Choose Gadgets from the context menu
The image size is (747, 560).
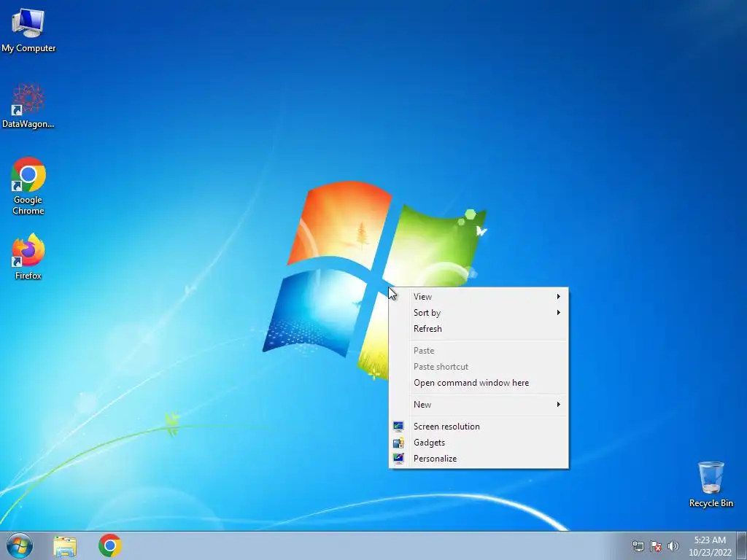coord(479,443)
